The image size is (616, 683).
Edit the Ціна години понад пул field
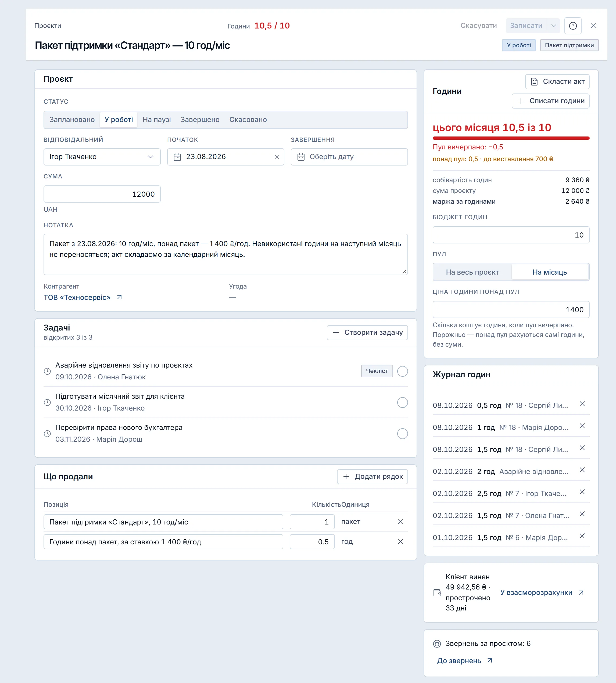(x=511, y=310)
